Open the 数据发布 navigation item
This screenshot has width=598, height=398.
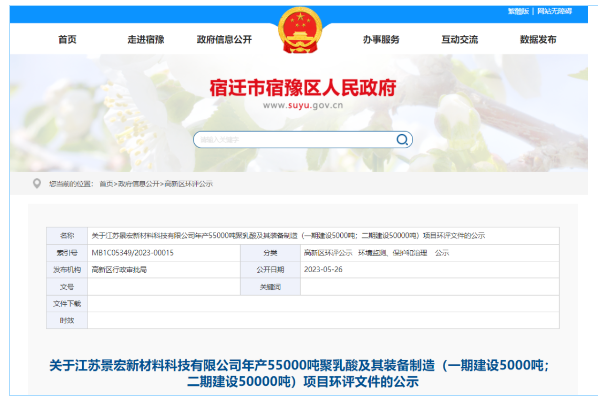pos(538,39)
